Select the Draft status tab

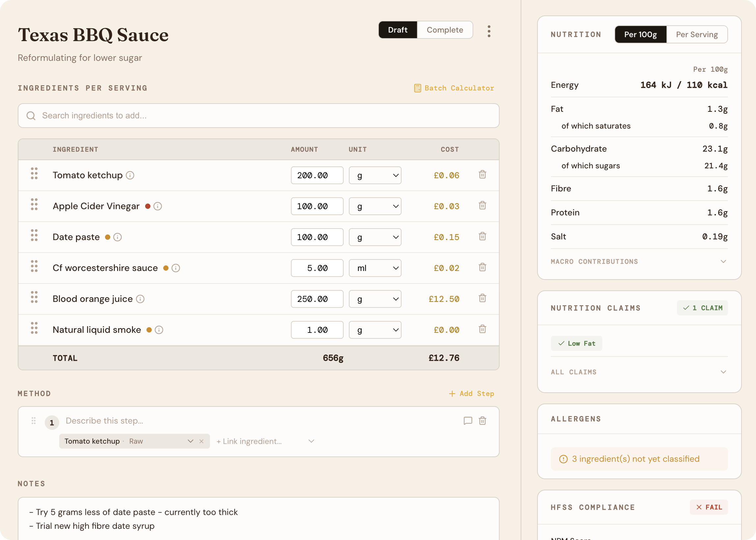pos(398,30)
